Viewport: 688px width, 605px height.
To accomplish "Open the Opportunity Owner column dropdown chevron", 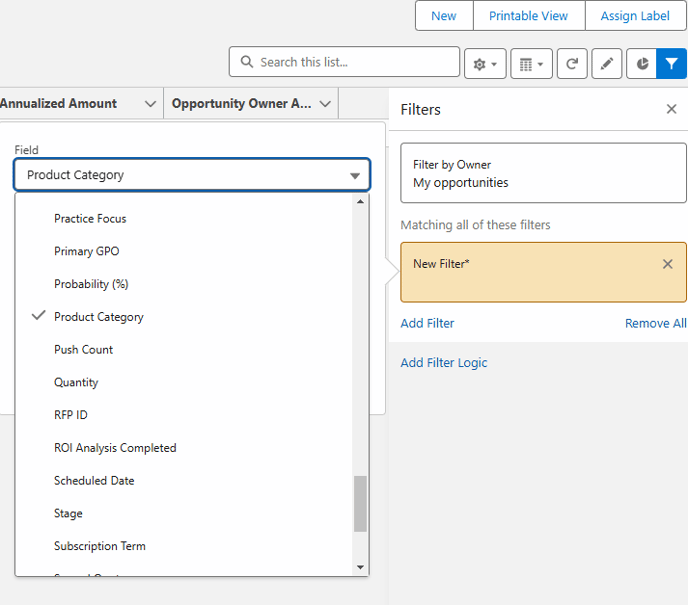I will (x=325, y=103).
